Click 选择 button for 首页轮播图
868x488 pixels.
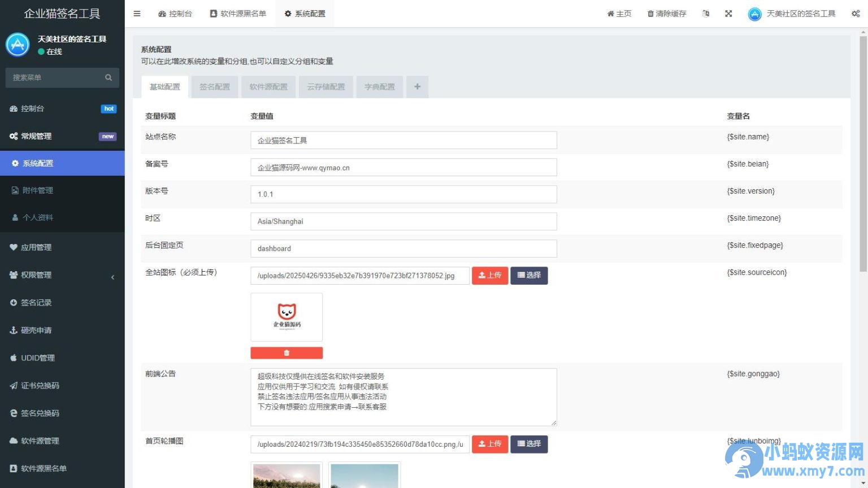529,444
